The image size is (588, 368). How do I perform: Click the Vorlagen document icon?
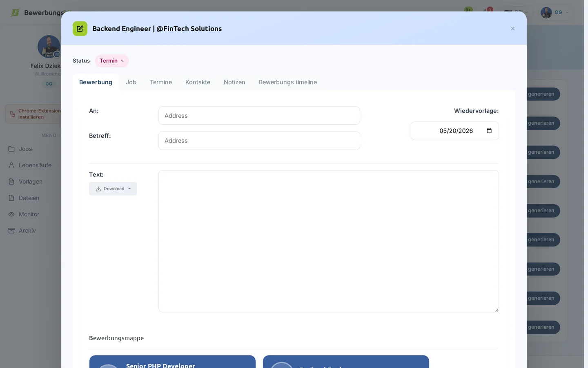point(11,182)
